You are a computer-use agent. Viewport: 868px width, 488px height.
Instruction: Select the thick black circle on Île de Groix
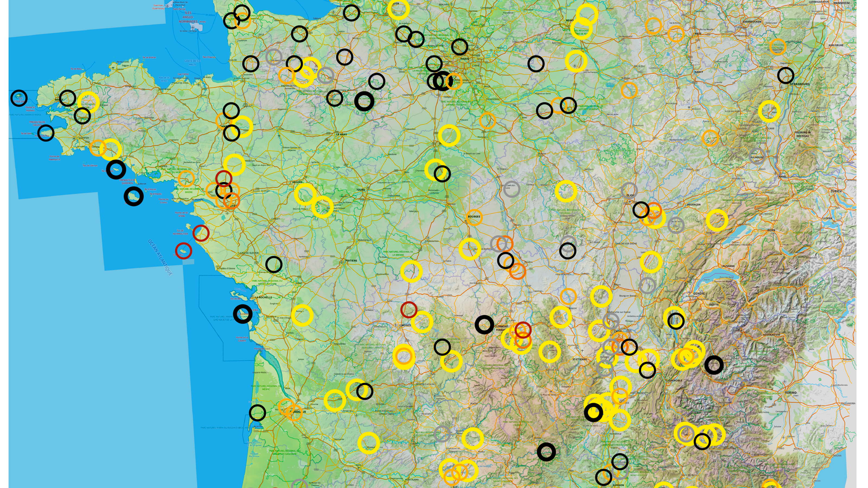point(116,169)
